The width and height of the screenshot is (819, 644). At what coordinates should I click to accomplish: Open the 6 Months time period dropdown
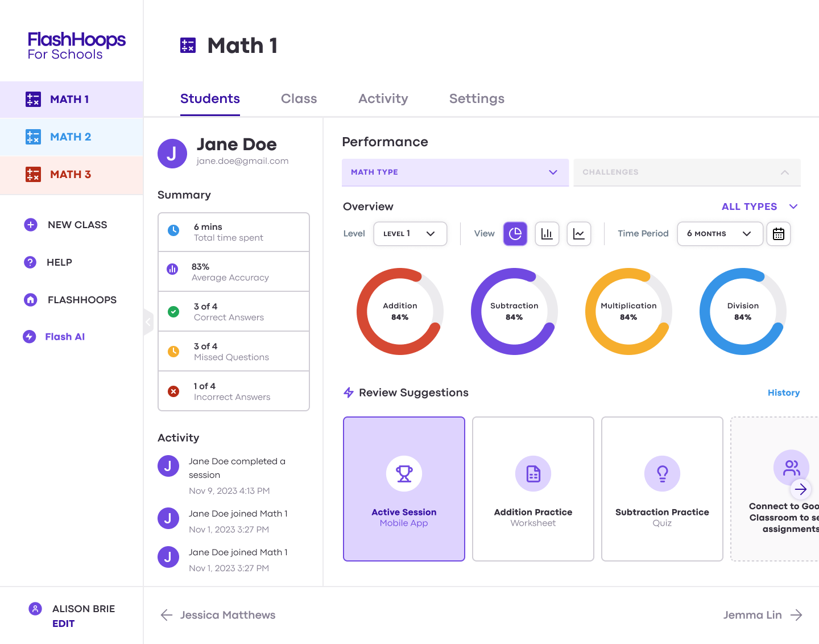click(x=720, y=234)
